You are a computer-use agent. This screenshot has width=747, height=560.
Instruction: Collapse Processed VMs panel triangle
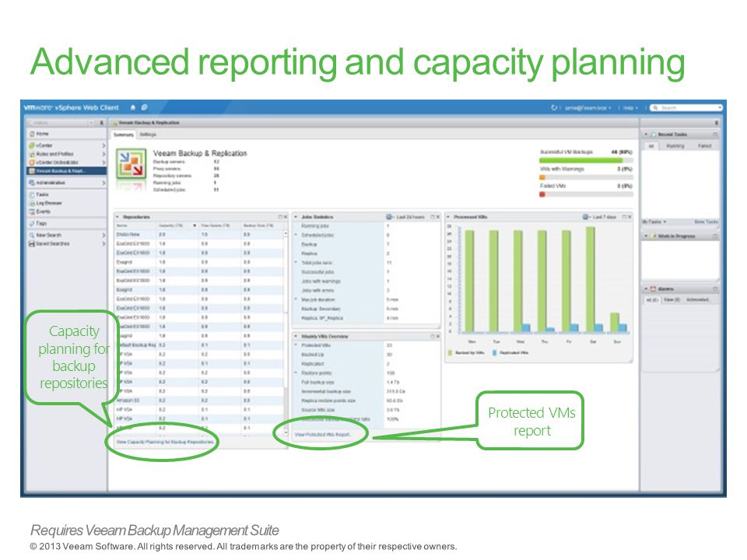(x=448, y=217)
